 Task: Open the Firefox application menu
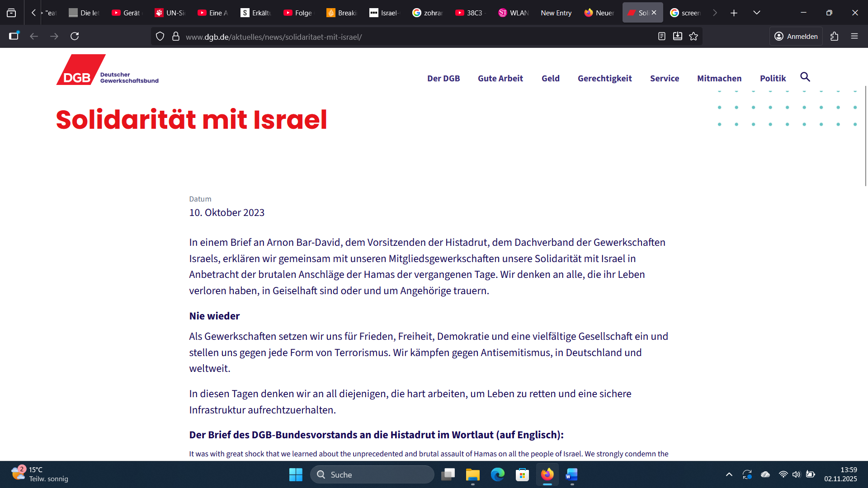pos(854,36)
